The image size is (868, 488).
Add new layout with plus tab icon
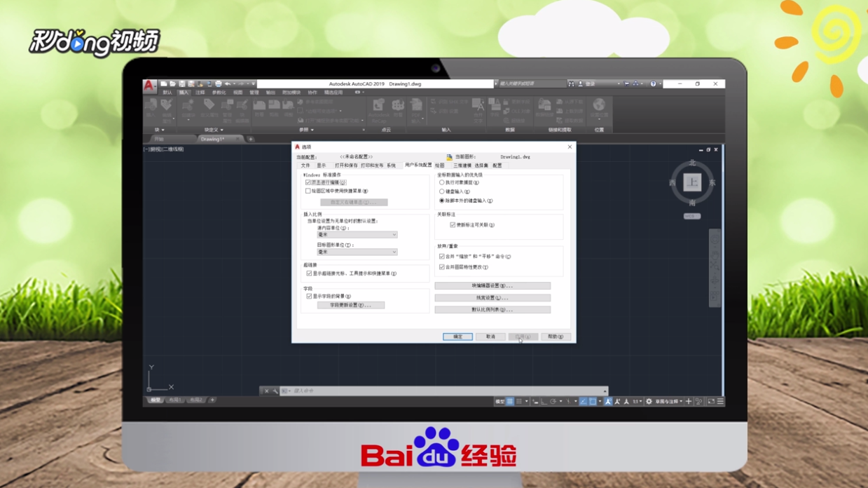point(212,400)
